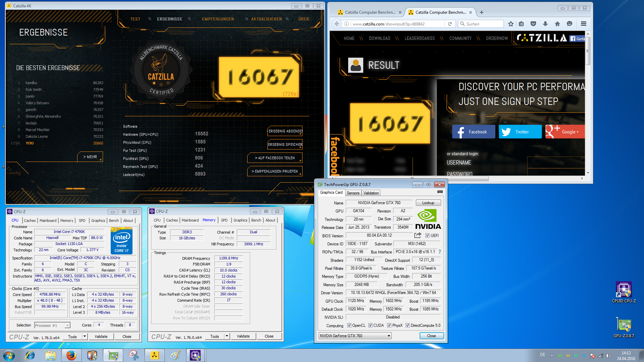The height and width of the screenshot is (362, 644).
Task: Select the TEST tab in Catzilla 4K
Action: [x=135, y=19]
